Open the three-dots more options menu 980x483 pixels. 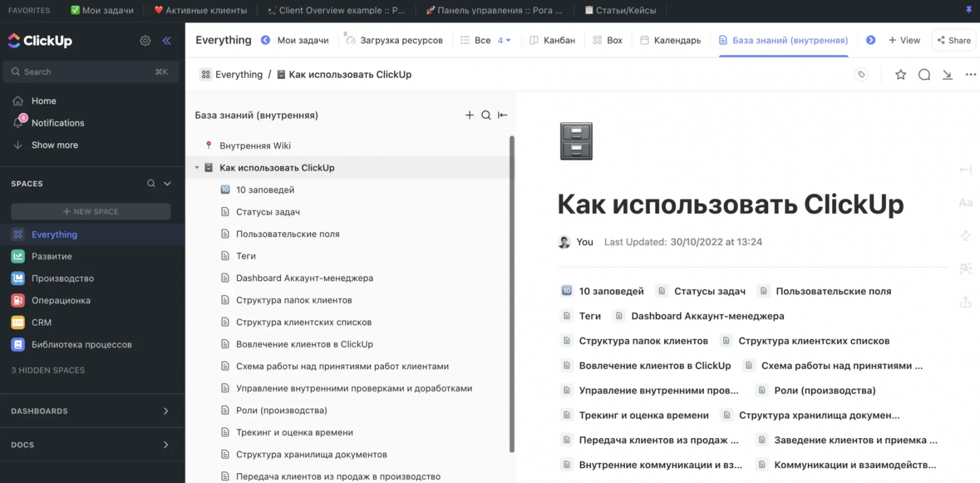pyautogui.click(x=971, y=75)
